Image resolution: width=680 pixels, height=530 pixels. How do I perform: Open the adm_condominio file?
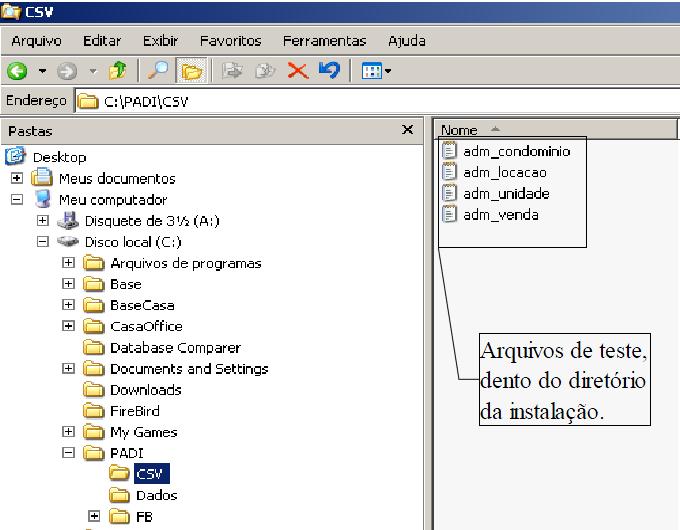[x=516, y=152]
